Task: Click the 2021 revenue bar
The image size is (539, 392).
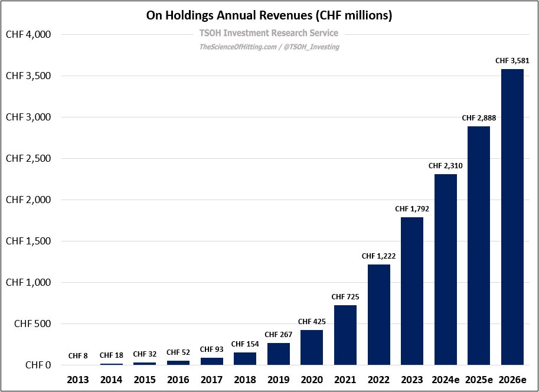Action: (345, 335)
